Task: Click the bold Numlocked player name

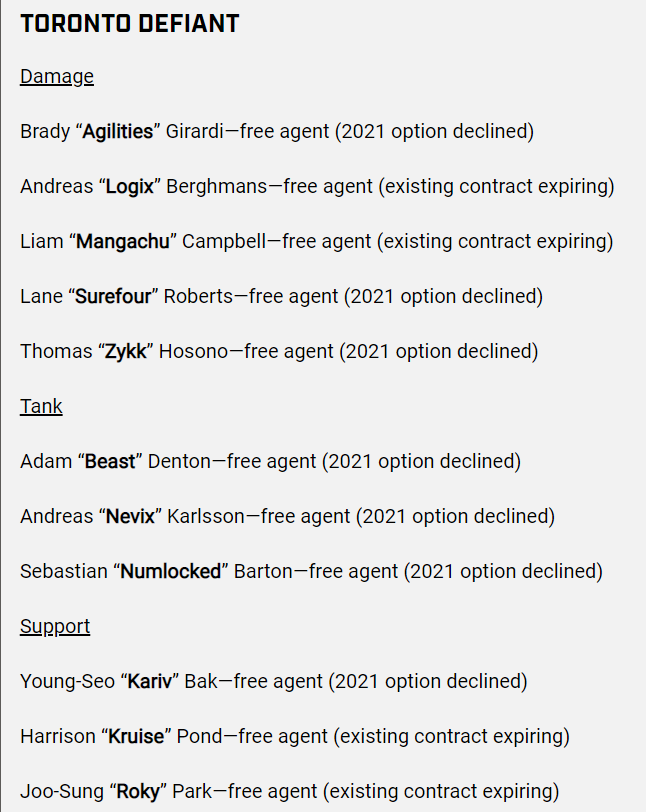Action: tap(171, 571)
